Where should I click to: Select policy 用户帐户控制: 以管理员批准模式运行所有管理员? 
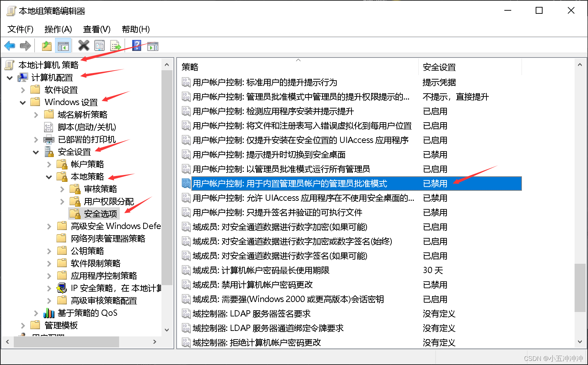coord(281,169)
